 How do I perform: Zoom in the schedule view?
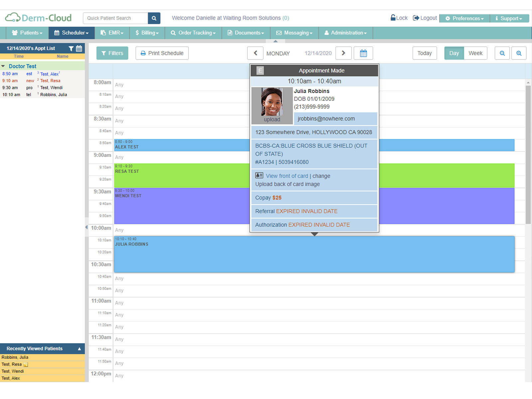point(519,53)
